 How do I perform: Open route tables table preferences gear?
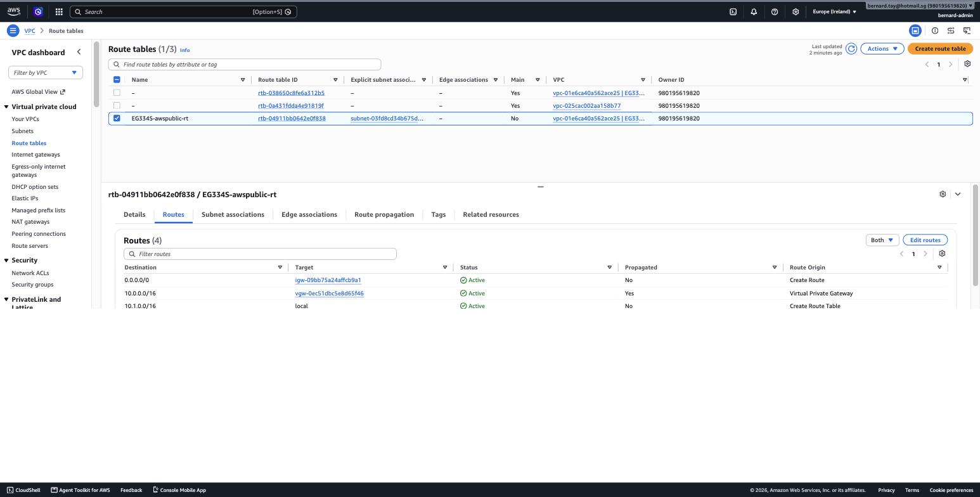(967, 64)
